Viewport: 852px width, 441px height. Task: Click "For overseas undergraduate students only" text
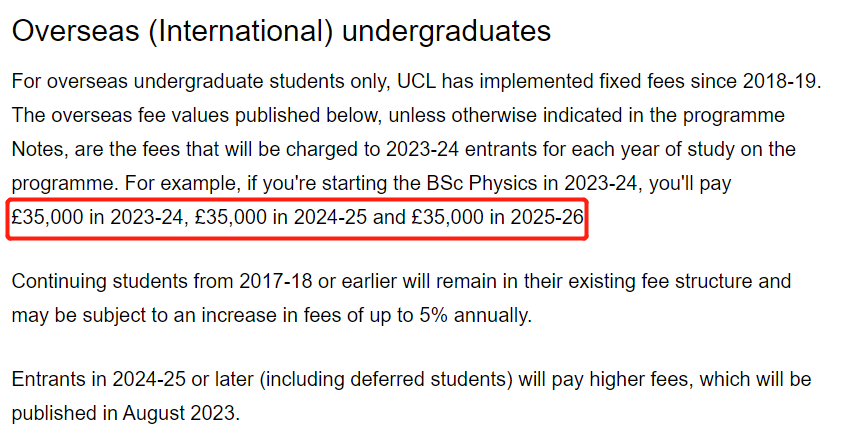(x=201, y=81)
